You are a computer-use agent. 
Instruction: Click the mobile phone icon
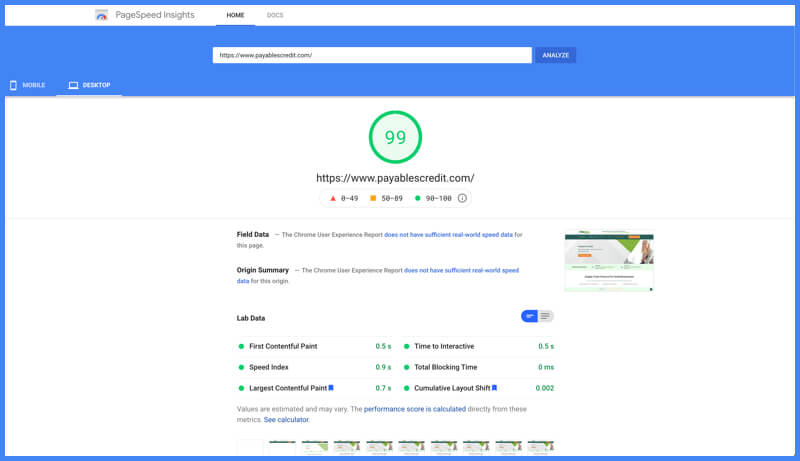coord(13,85)
